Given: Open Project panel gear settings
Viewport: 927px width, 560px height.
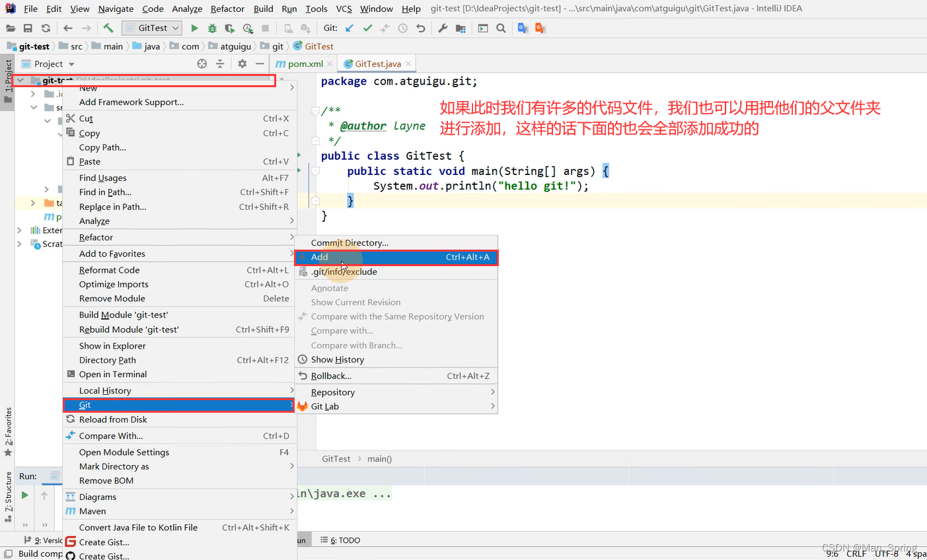Looking at the screenshot, I should pos(242,64).
